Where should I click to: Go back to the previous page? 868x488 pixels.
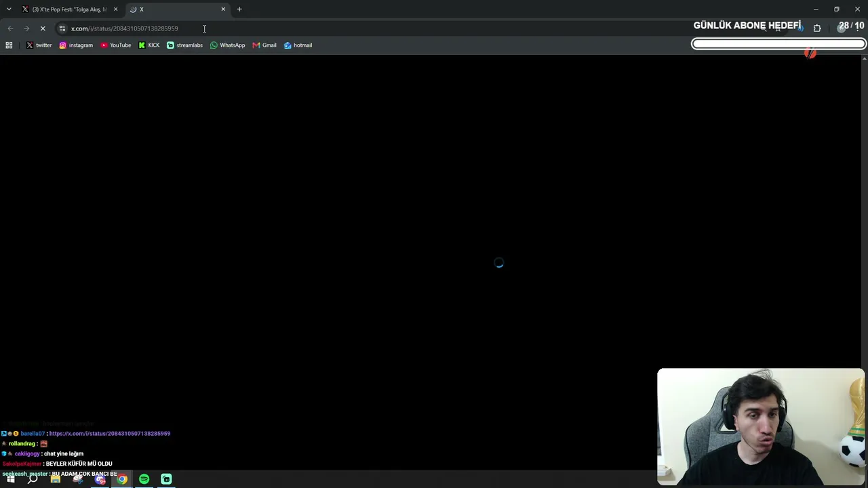(x=10, y=28)
